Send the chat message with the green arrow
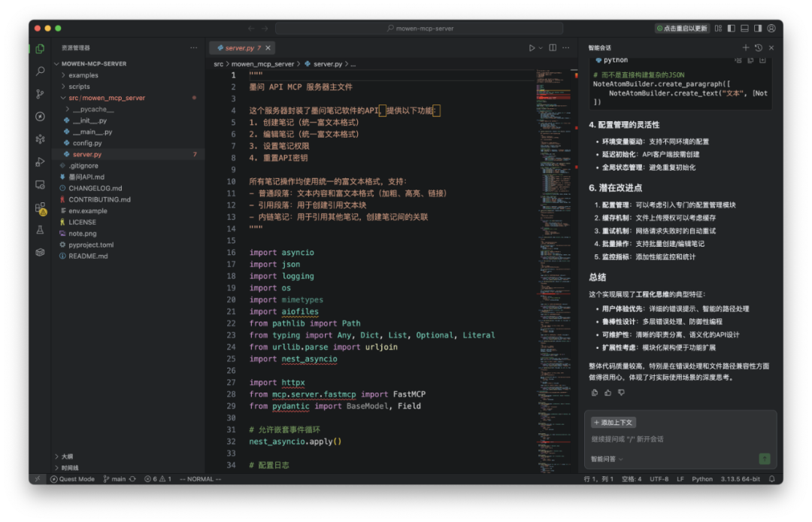Screen dimensions: 812x522 tap(765, 458)
